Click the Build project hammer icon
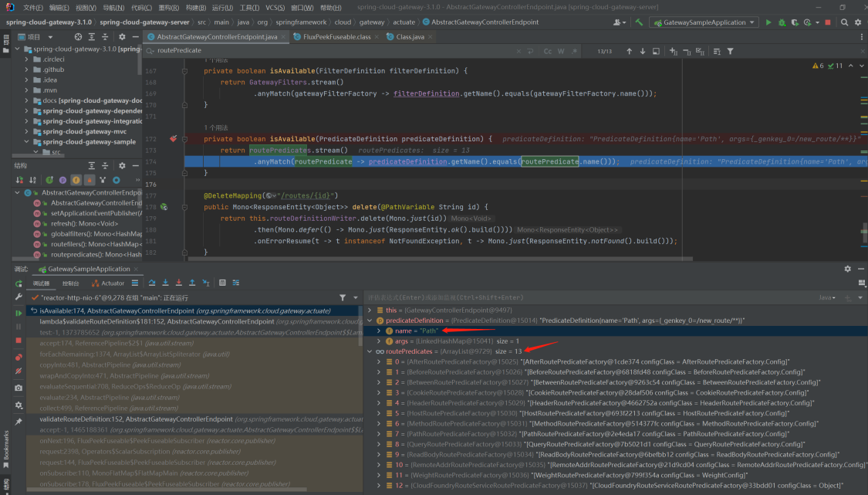This screenshot has width=868, height=495. click(639, 22)
